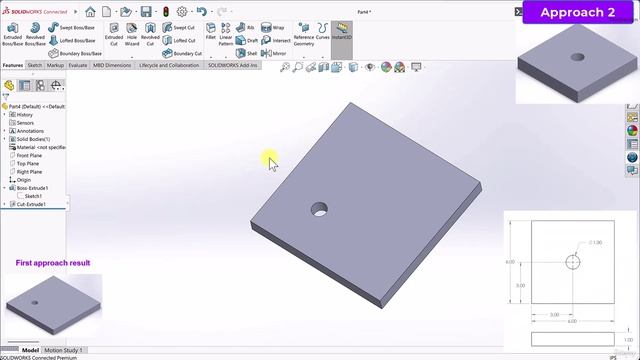
Task: Select the Mirror feature tool
Action: [x=273, y=53]
